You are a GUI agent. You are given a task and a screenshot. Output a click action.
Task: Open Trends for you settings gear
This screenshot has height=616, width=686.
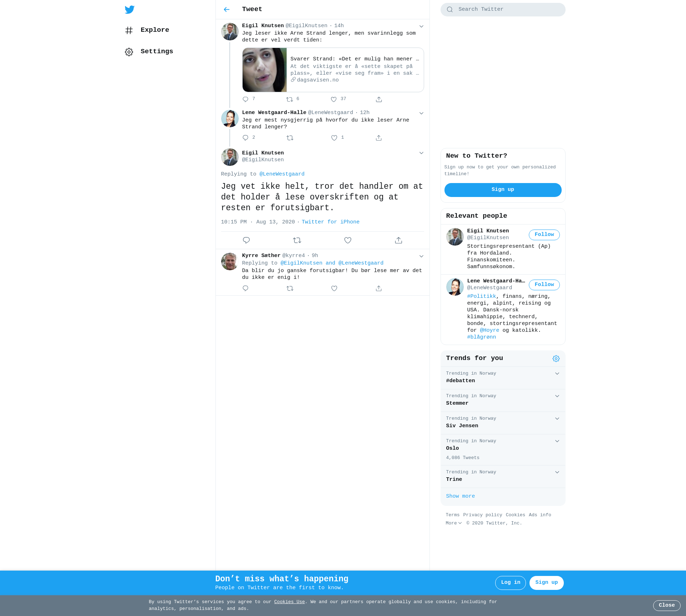[x=556, y=359]
